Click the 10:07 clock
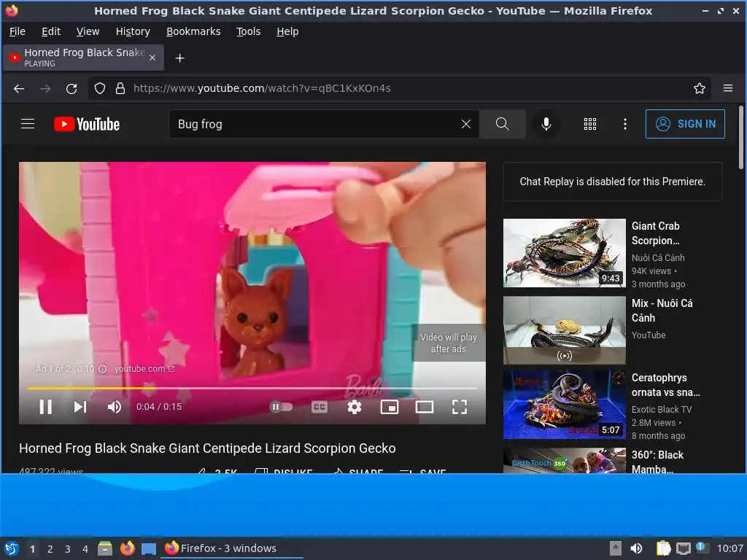The image size is (747, 560). tap(729, 548)
